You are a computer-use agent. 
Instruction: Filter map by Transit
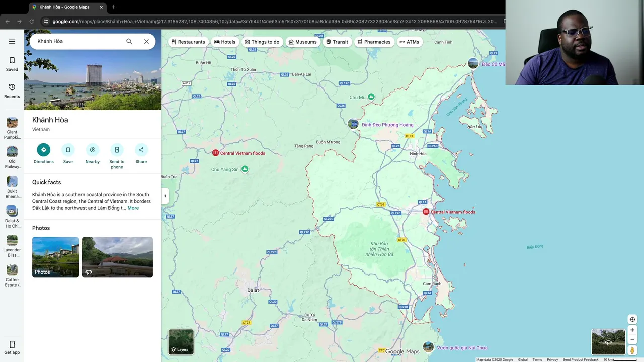pos(337,42)
